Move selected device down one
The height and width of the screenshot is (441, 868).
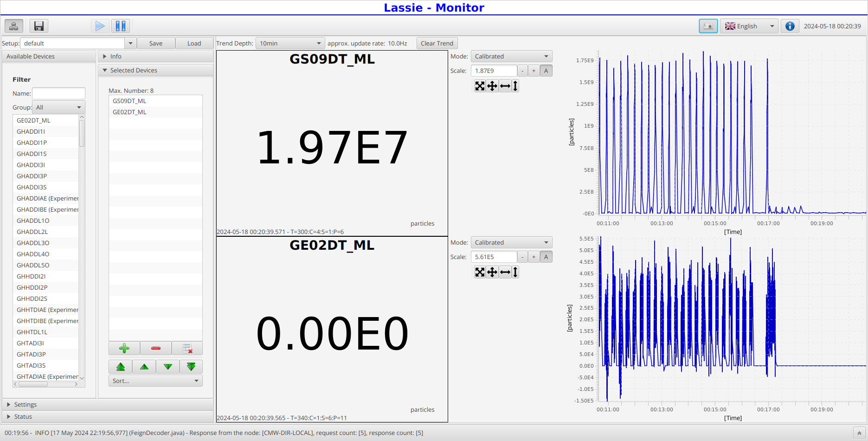(168, 367)
